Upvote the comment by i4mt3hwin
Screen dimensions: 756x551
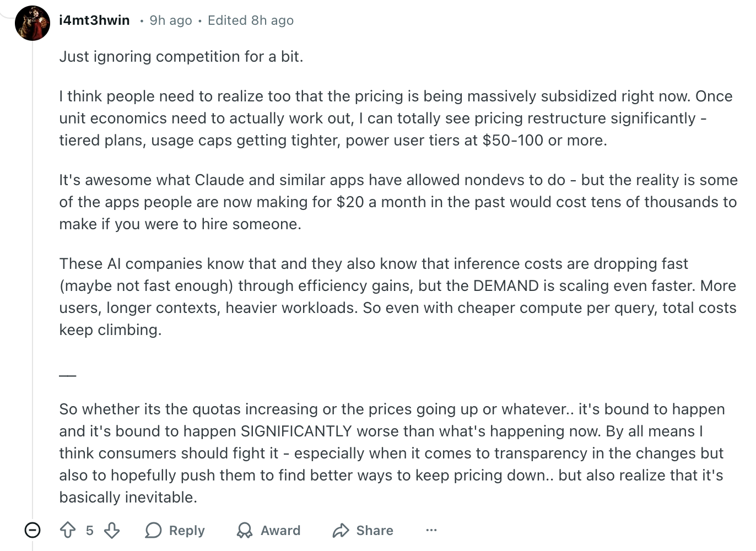[x=68, y=530]
